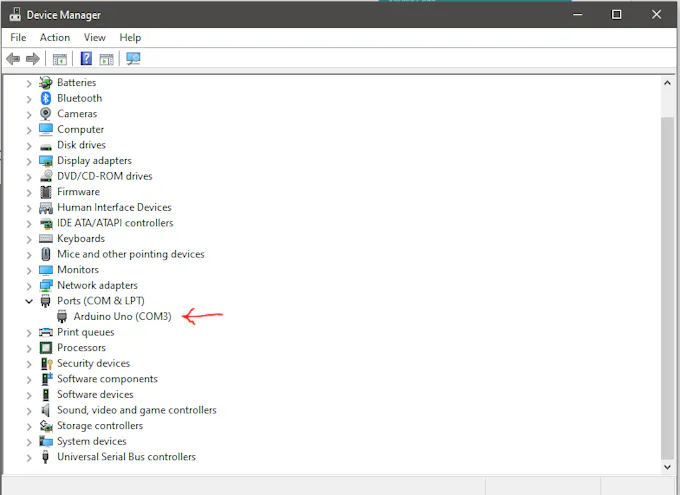The width and height of the screenshot is (680, 495).
Task: Click the Network adapters icon
Action: (x=46, y=285)
